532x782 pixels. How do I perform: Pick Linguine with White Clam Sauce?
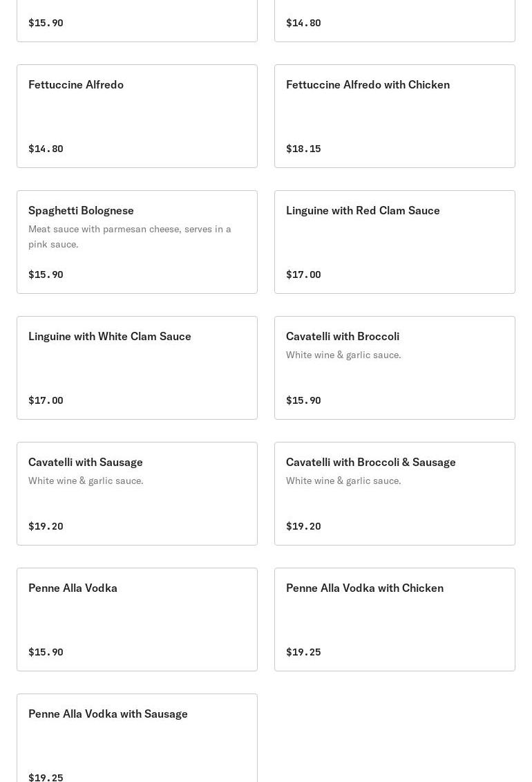coord(137,367)
